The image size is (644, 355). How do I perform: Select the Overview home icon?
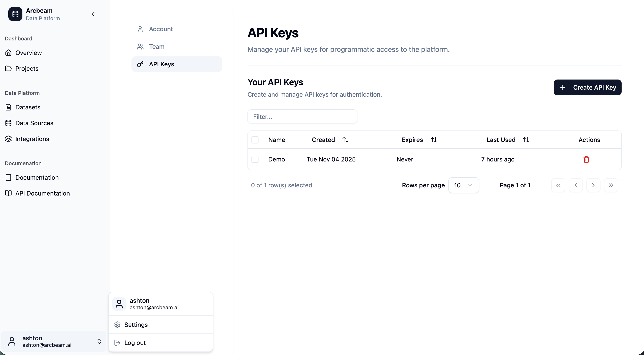click(8, 53)
